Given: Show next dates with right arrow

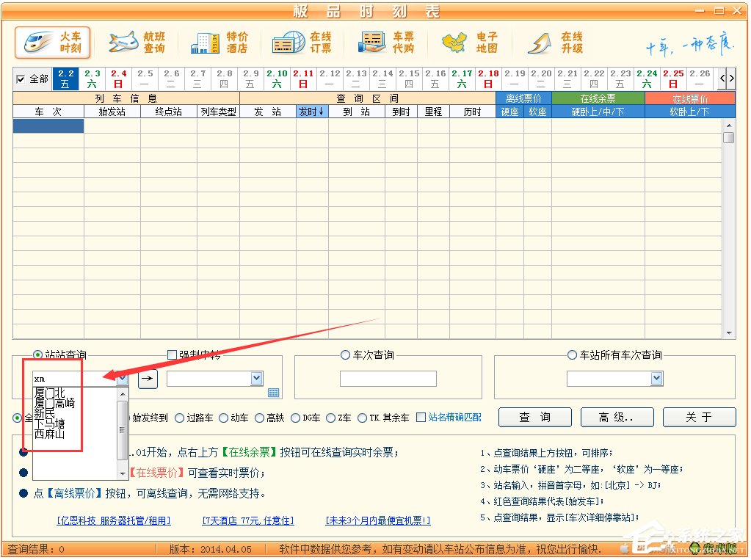Looking at the screenshot, I should click(x=731, y=79).
